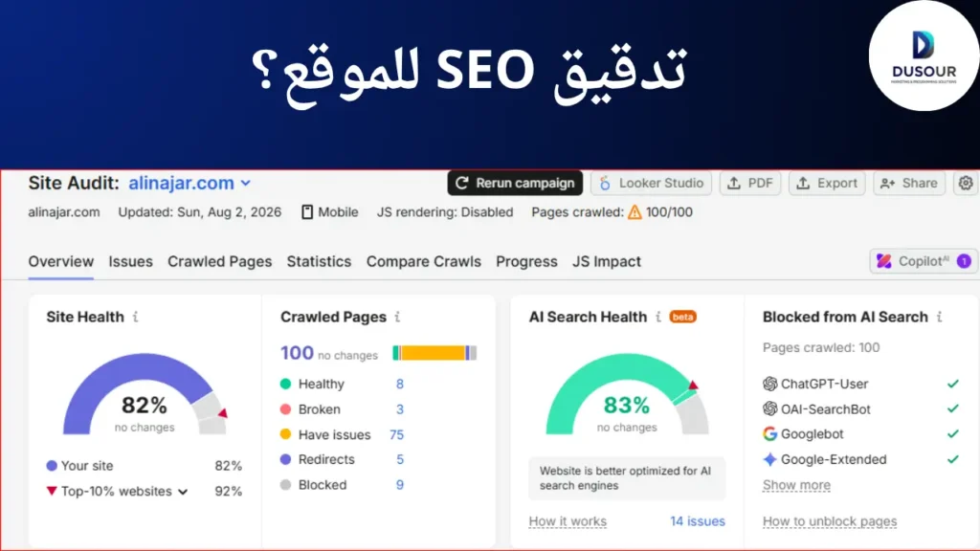Viewport: 980px width, 551px height.
Task: Go to Compare Crawls tab
Action: pyautogui.click(x=424, y=262)
